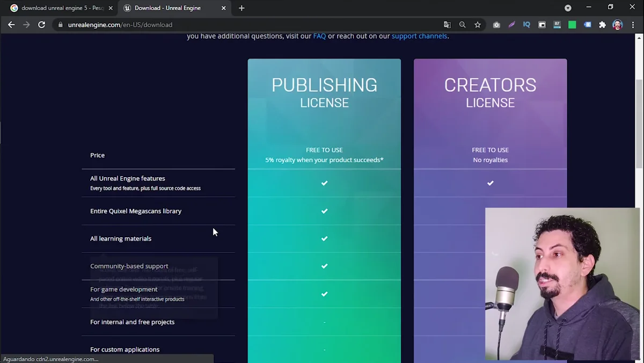The height and width of the screenshot is (363, 644).
Task: Click the Price row label
Action: [97, 155]
